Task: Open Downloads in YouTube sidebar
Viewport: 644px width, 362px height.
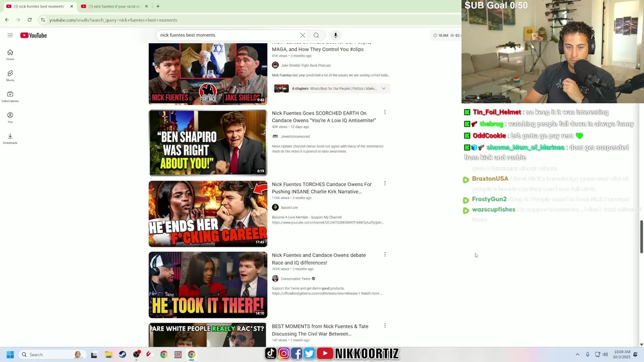Action: (x=10, y=138)
